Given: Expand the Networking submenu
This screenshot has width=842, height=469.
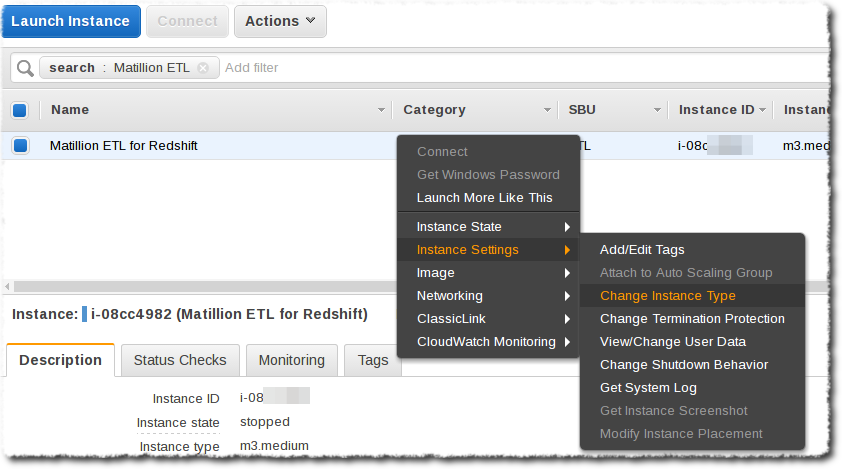Looking at the screenshot, I should click(488, 296).
